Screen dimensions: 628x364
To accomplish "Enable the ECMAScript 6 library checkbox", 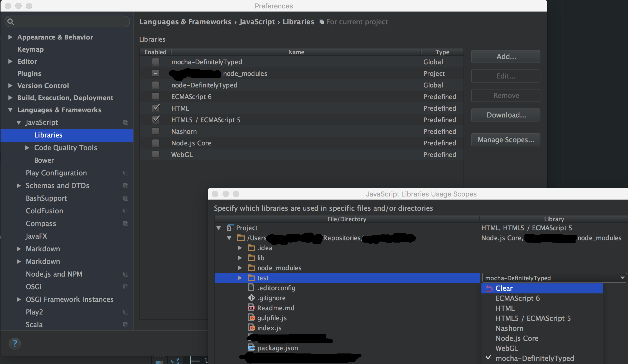I will 156,97.
